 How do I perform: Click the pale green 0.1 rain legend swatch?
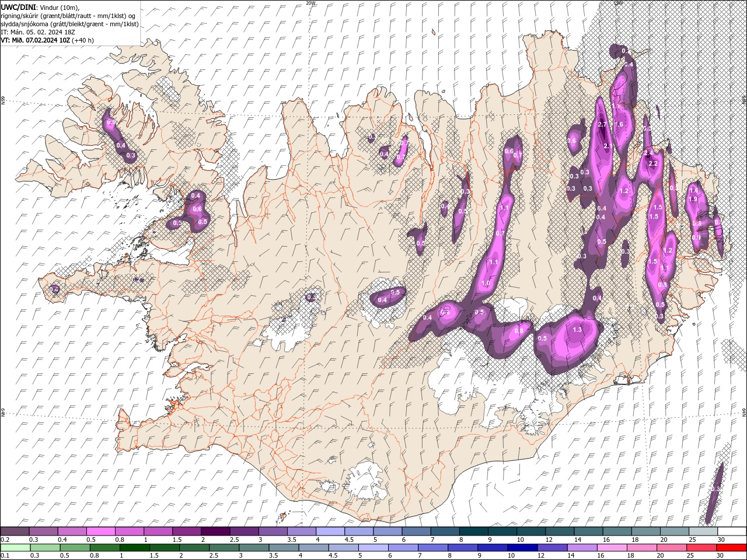(x=15, y=548)
